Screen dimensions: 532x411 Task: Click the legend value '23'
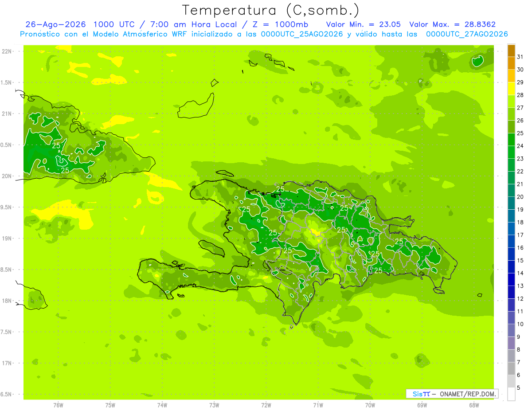[x=520, y=159]
